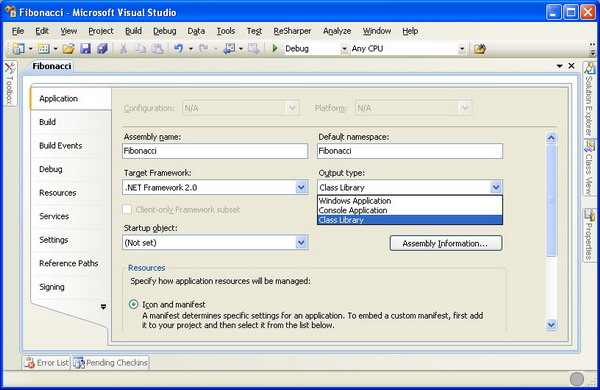Open the View menu

click(68, 31)
